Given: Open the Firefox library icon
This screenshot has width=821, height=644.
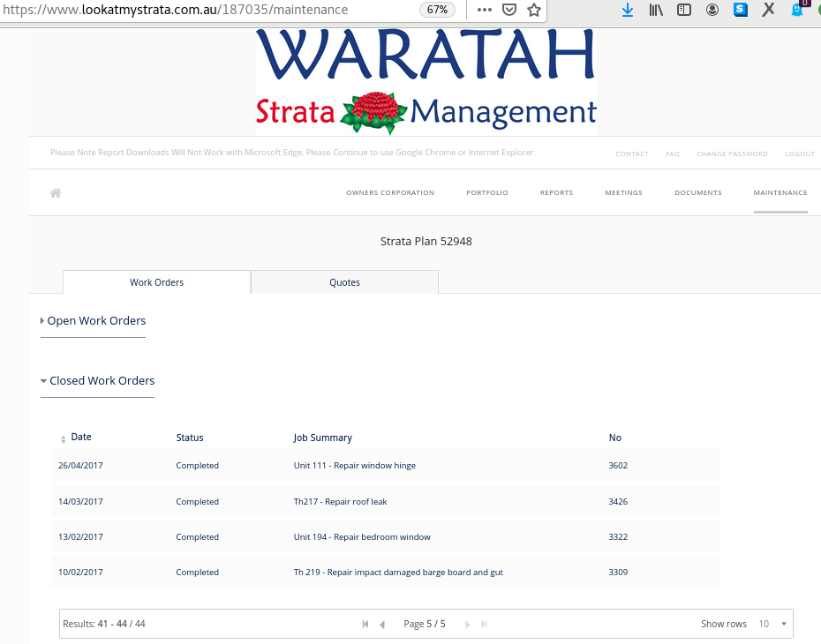Looking at the screenshot, I should click(x=656, y=10).
